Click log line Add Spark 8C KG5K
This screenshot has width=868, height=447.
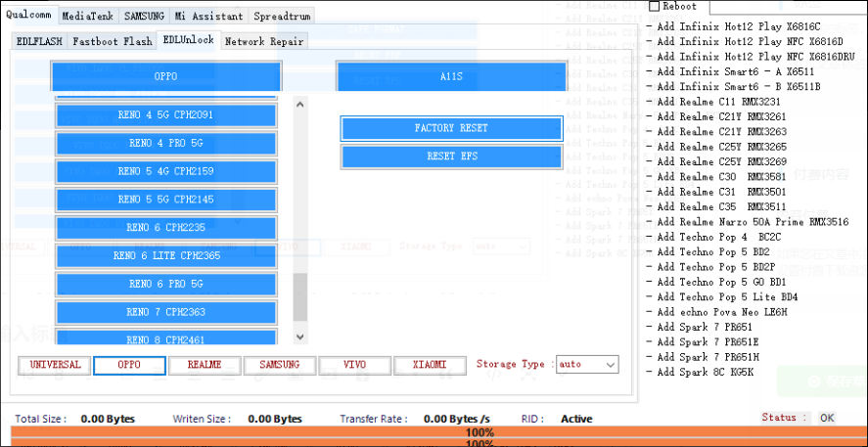tap(699, 373)
